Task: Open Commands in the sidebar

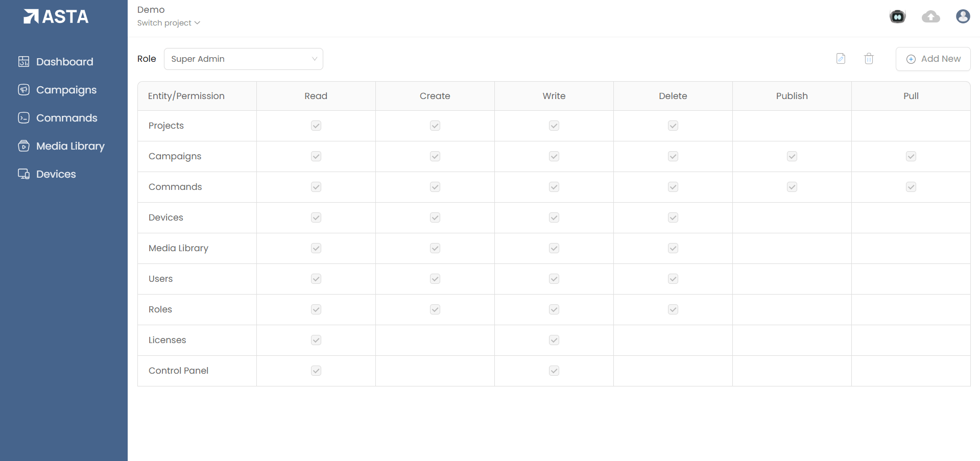Action: click(67, 118)
